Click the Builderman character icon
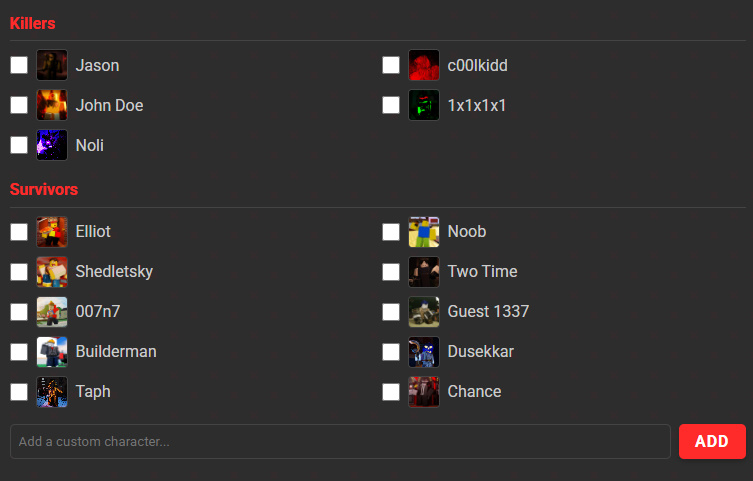This screenshot has width=753, height=481. 52,352
